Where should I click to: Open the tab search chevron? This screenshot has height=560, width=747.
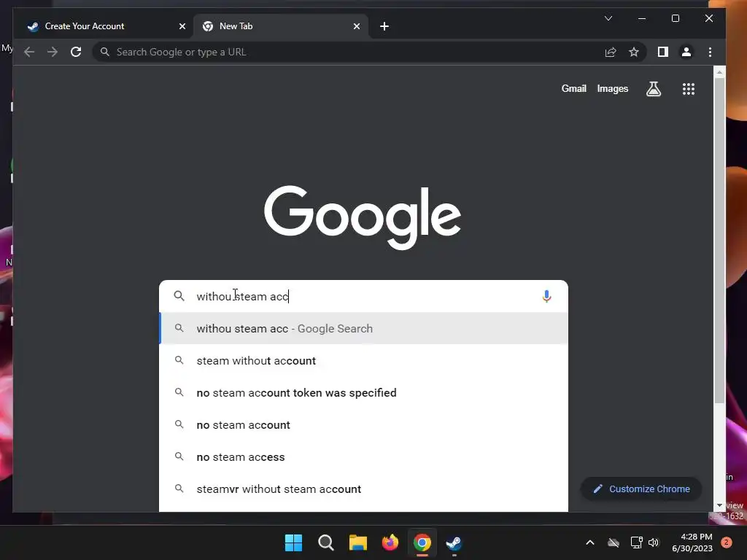608,18
